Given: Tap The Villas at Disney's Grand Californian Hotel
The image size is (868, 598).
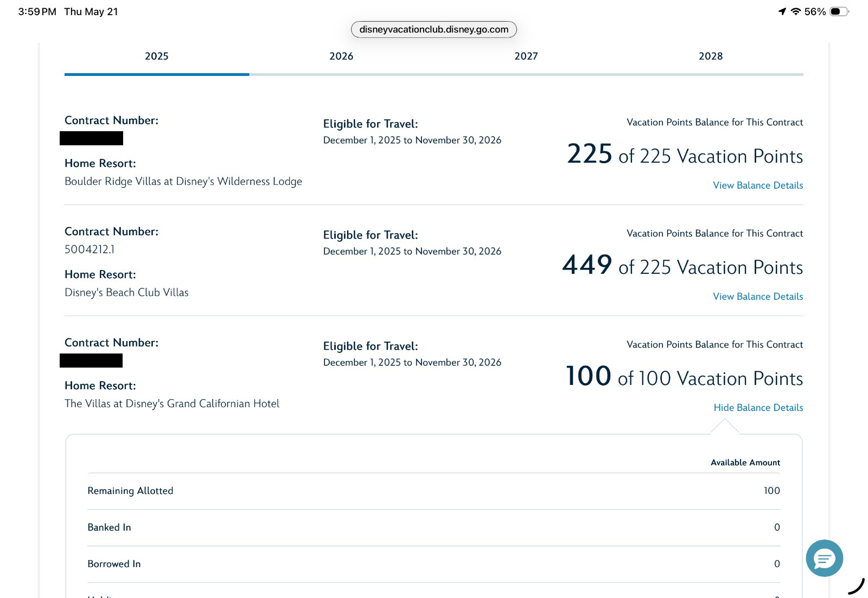Looking at the screenshot, I should click(x=172, y=404).
